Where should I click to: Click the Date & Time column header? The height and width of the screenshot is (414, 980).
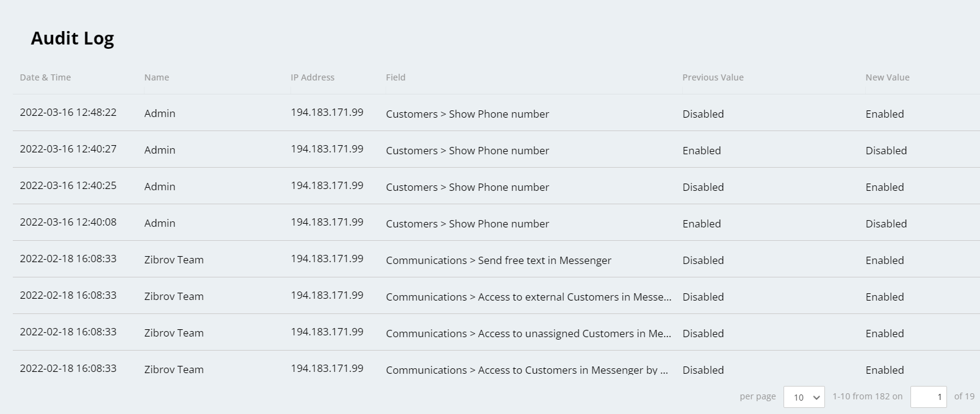coord(45,77)
